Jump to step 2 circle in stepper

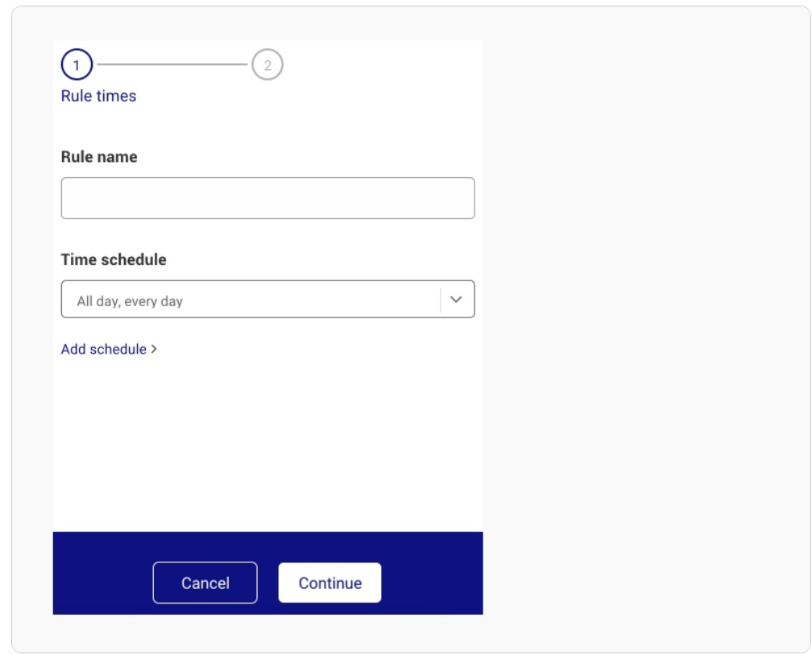pos(267,64)
